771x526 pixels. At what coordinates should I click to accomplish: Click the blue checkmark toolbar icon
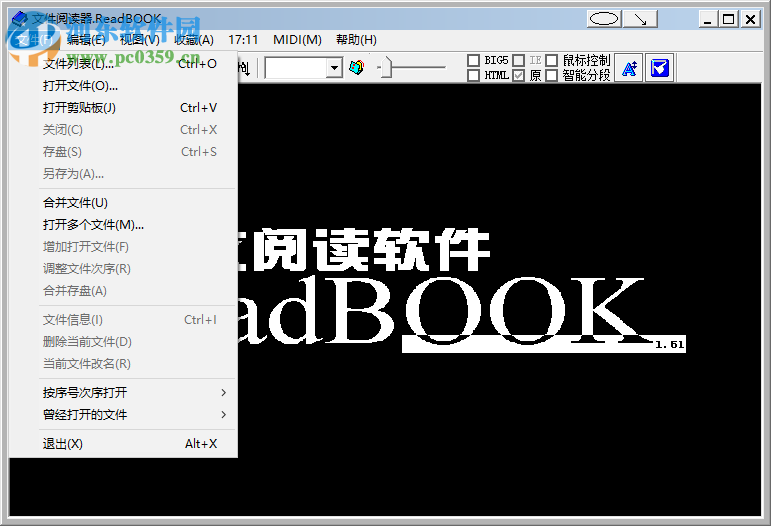tap(659, 68)
